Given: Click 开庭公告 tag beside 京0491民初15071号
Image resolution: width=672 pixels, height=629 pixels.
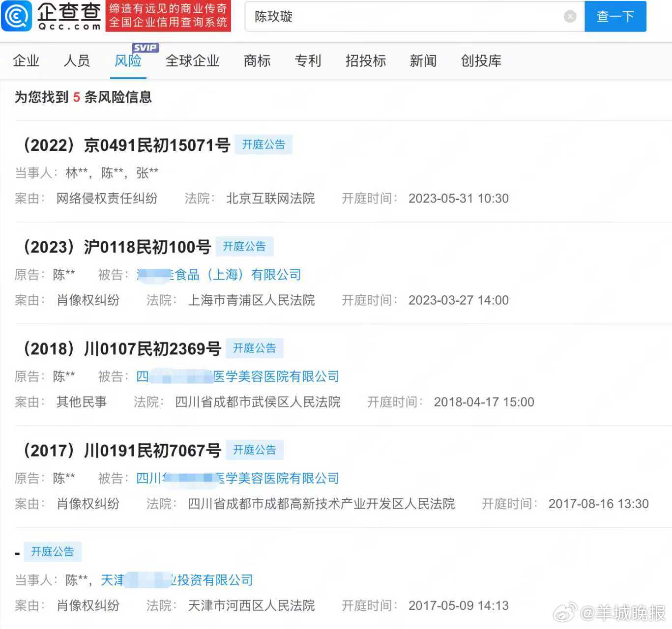Looking at the screenshot, I should 263,144.
